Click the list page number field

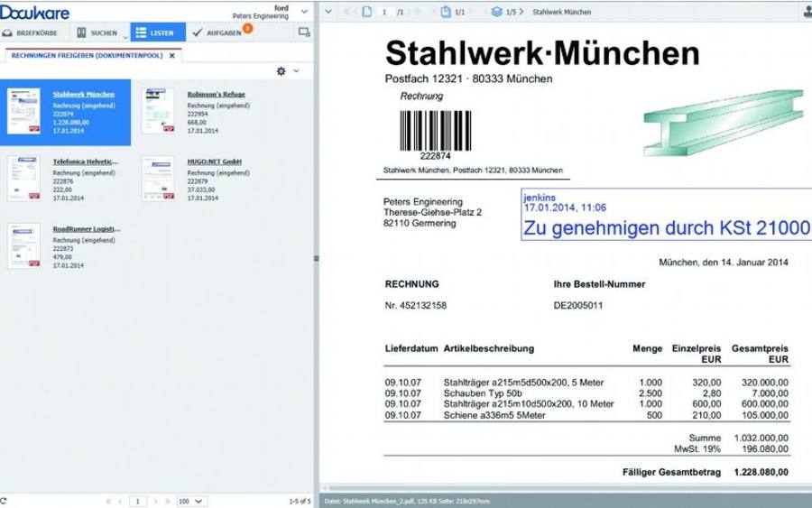138,502
